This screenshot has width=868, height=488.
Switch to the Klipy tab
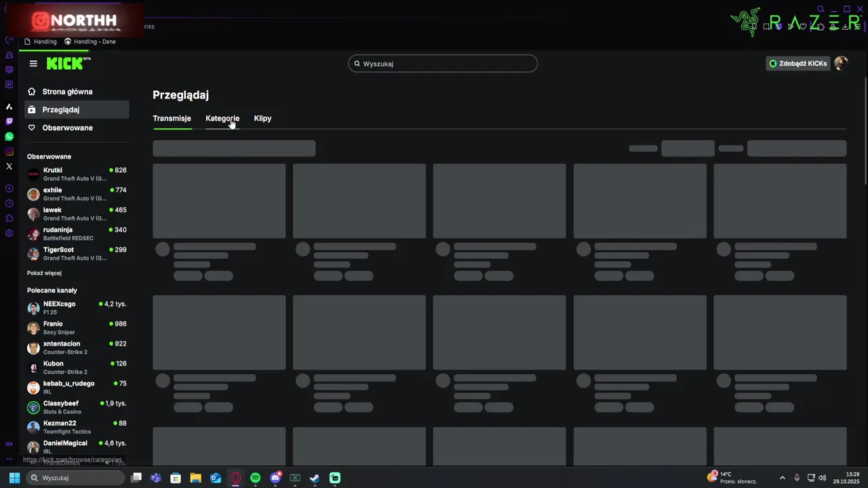[x=262, y=118]
